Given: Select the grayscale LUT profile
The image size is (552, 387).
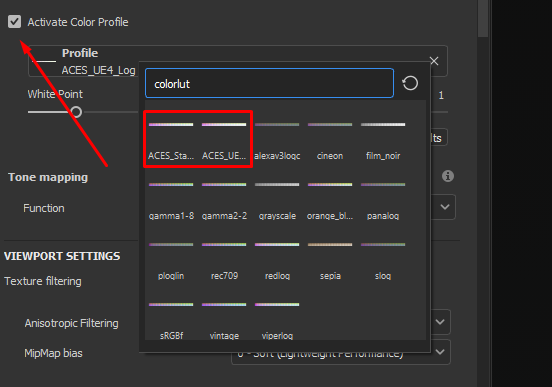Looking at the screenshot, I should [x=277, y=200].
